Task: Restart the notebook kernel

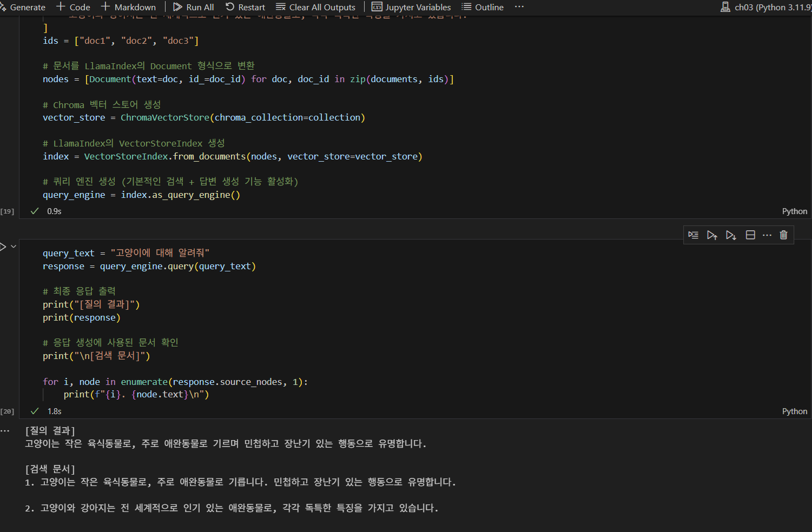Action: tap(246, 7)
